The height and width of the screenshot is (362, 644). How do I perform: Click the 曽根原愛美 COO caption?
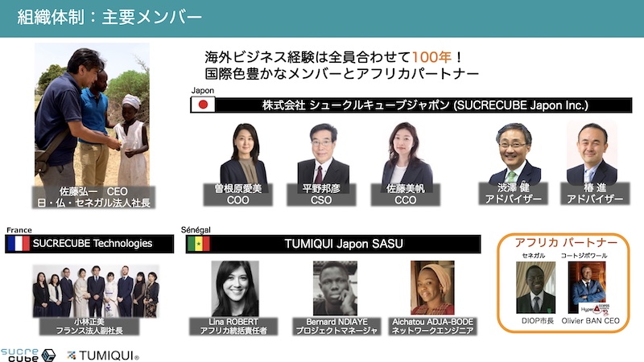[237, 195]
